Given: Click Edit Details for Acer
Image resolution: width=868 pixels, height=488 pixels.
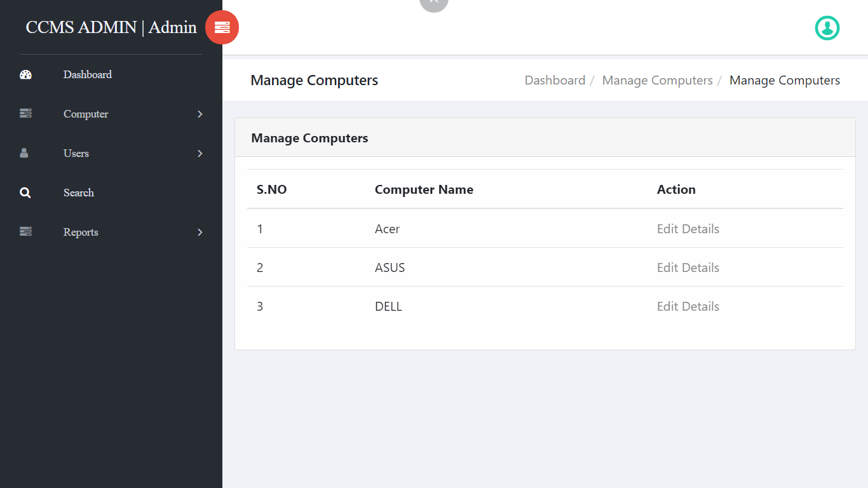Looking at the screenshot, I should click(688, 229).
